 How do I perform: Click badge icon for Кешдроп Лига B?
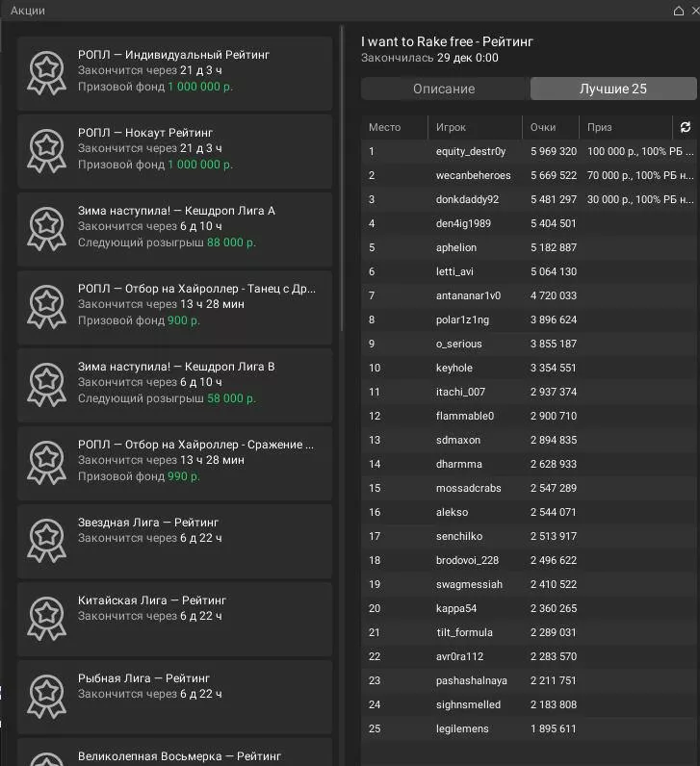tap(46, 384)
